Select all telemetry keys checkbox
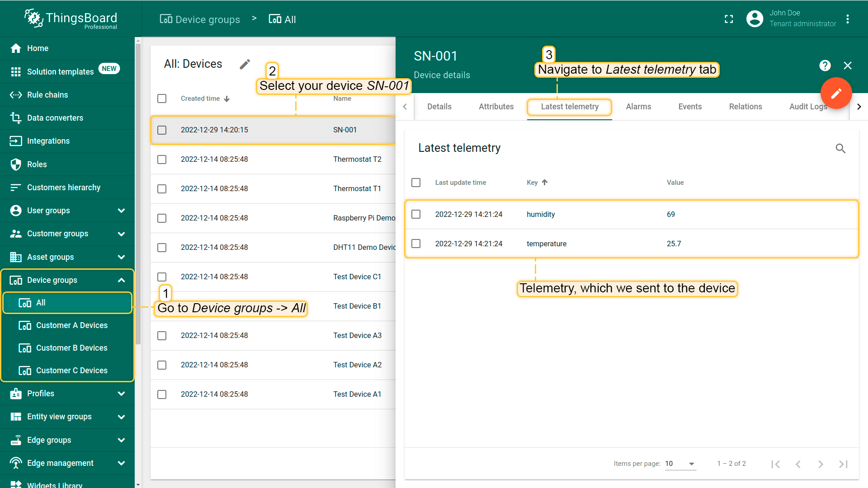 point(416,183)
